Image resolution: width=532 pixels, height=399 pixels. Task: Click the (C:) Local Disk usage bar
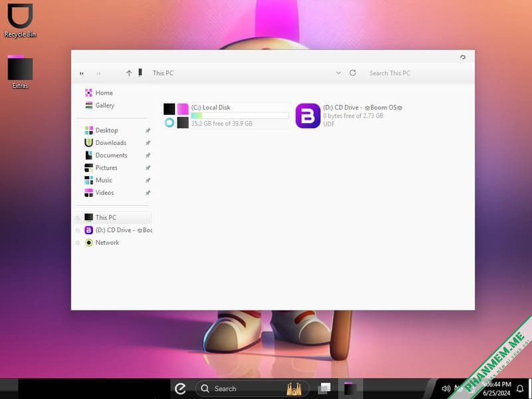coord(239,116)
